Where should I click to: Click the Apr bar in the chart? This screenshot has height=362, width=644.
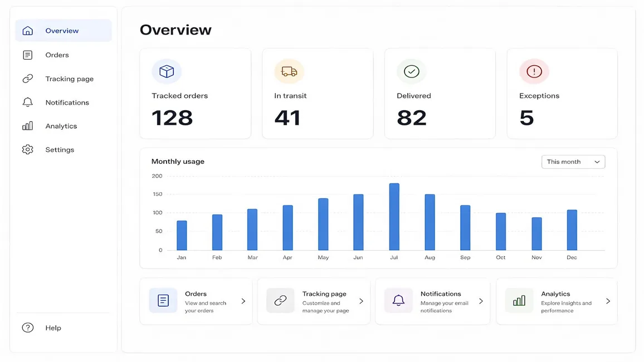pos(288,228)
